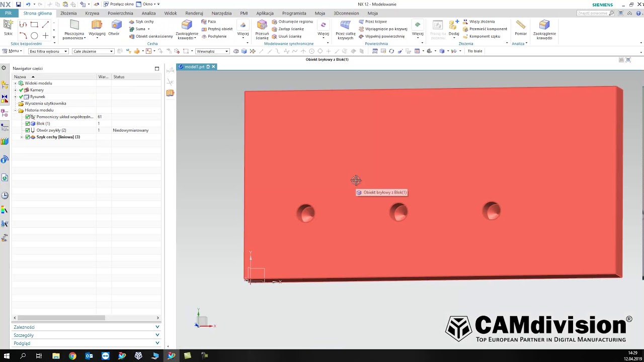Click the Zastąp ściankę tool
This screenshot has height=362, width=644.
(287, 29)
